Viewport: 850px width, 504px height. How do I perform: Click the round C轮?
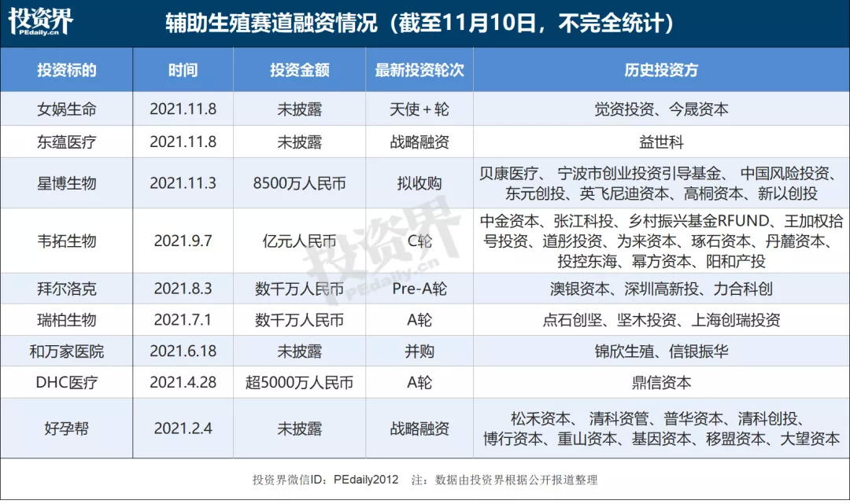419,241
